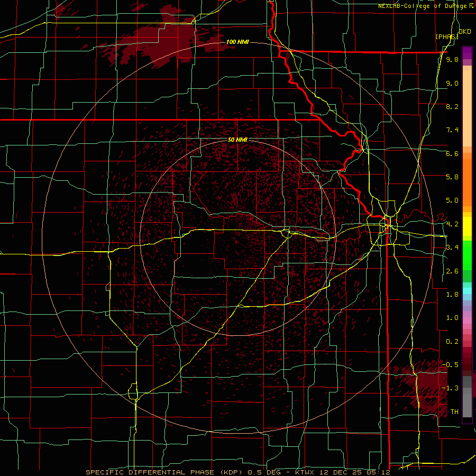Image resolution: width=476 pixels, height=476 pixels.
Task: Click the 2.6 scale value
Action: (x=452, y=271)
